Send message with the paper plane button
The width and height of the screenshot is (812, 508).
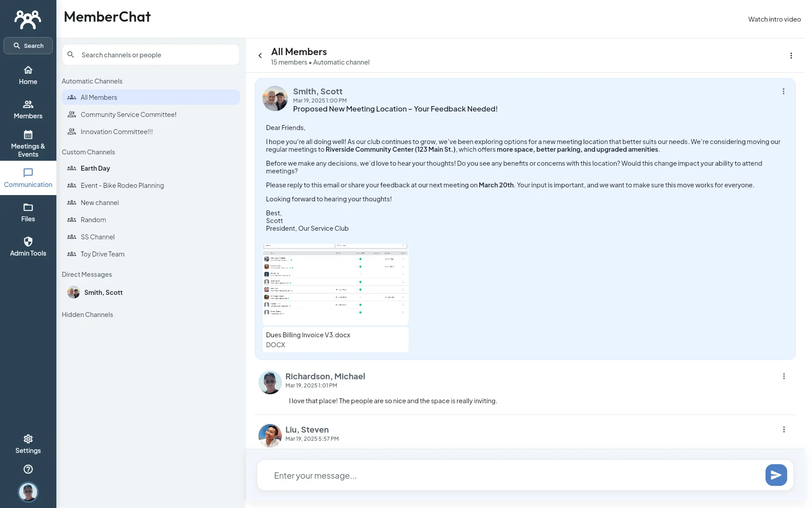tap(776, 475)
